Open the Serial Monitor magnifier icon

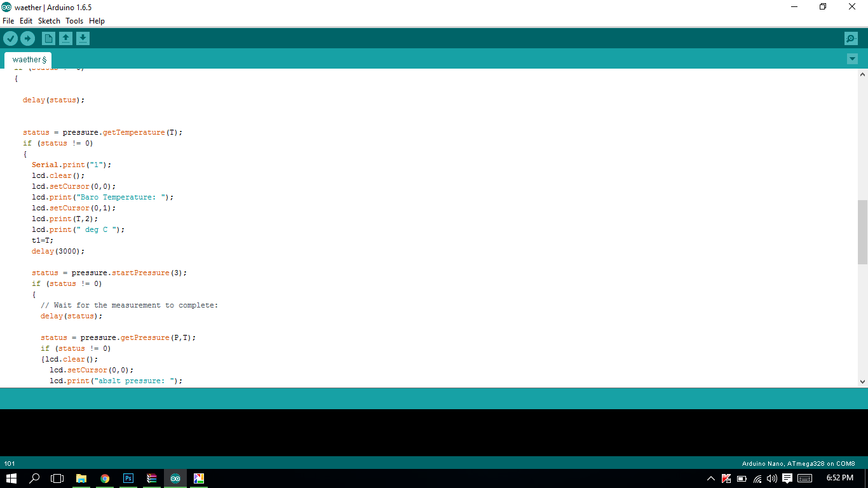tap(851, 39)
